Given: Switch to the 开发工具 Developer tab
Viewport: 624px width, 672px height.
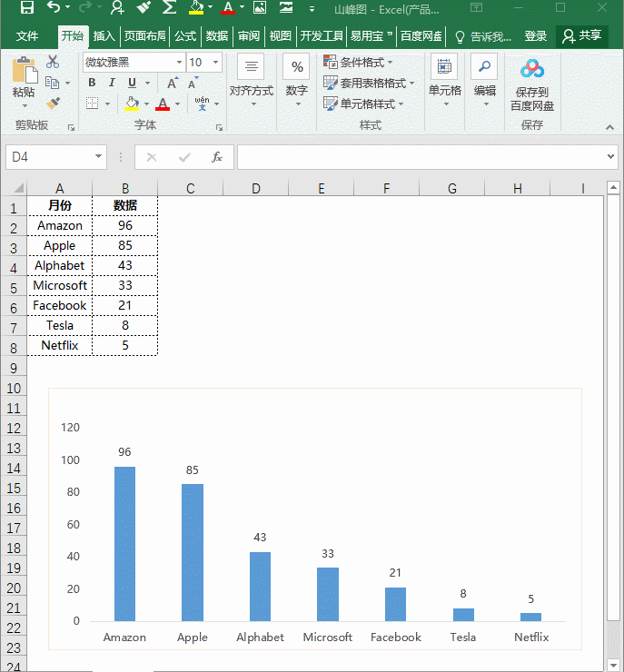Looking at the screenshot, I should click(322, 36).
